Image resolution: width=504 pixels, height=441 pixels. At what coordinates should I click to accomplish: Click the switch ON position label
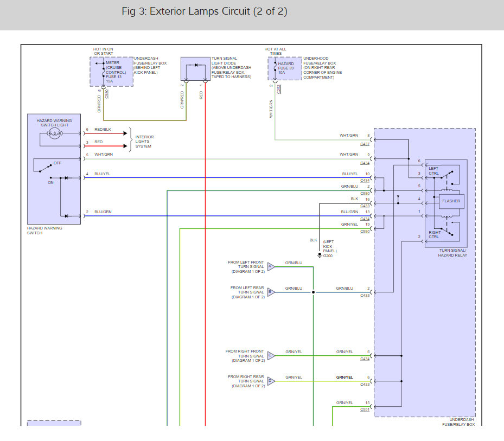point(51,183)
